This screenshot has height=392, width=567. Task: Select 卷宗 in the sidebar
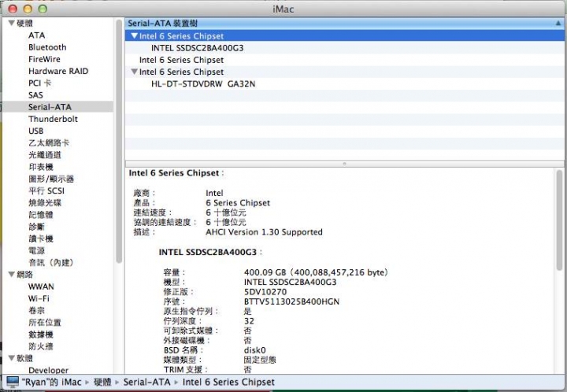(x=36, y=310)
